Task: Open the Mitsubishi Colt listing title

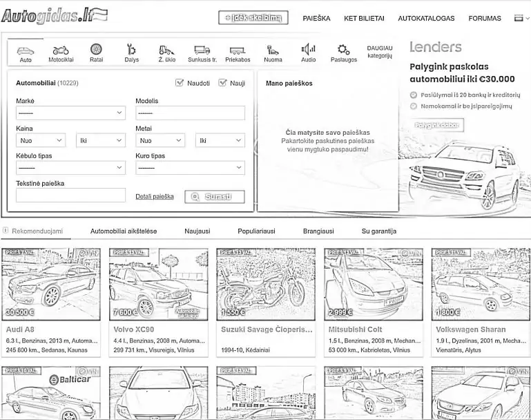Action: [x=355, y=330]
